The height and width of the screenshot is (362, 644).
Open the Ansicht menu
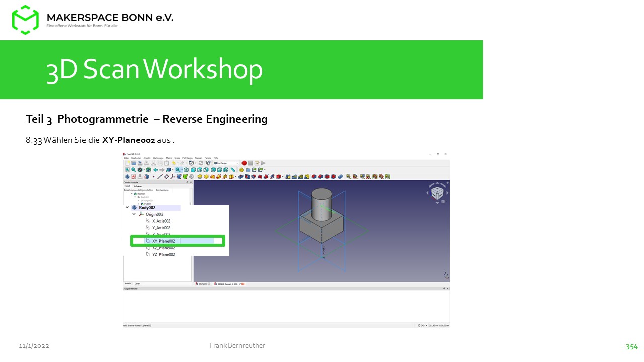[147, 158]
